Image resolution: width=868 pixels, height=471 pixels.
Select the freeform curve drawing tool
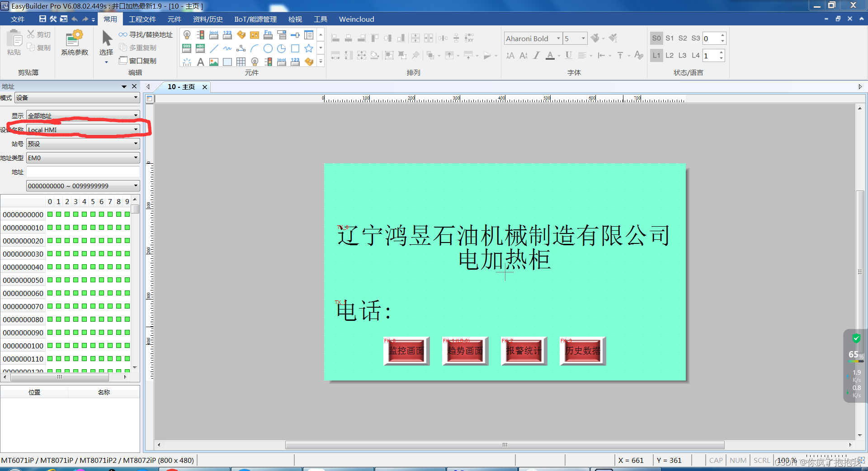[227, 48]
